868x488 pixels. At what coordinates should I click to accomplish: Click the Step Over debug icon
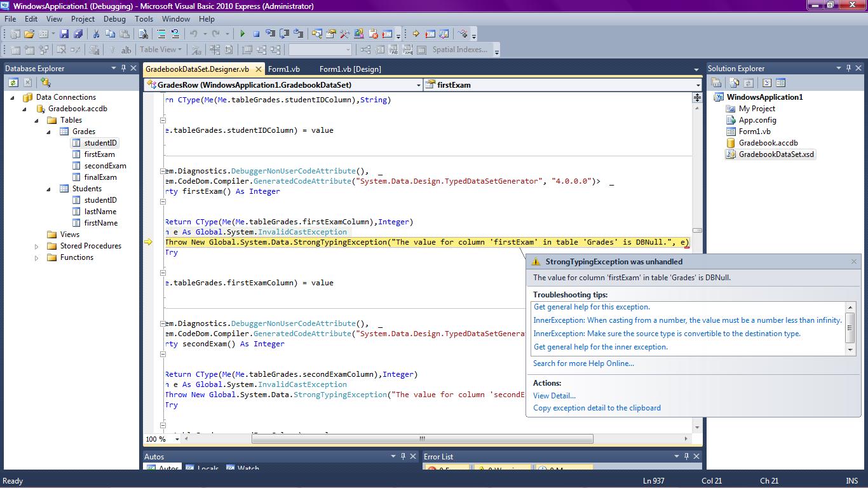[285, 34]
